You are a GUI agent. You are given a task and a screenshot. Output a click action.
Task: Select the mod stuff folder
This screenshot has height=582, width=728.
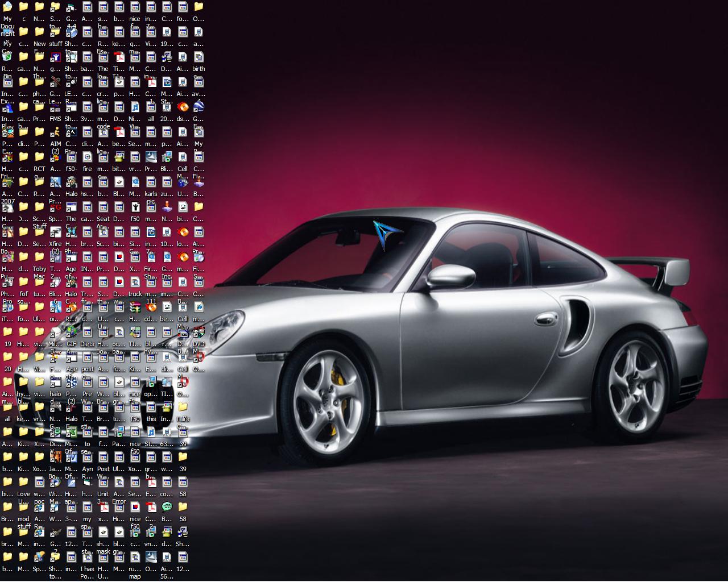[23, 508]
